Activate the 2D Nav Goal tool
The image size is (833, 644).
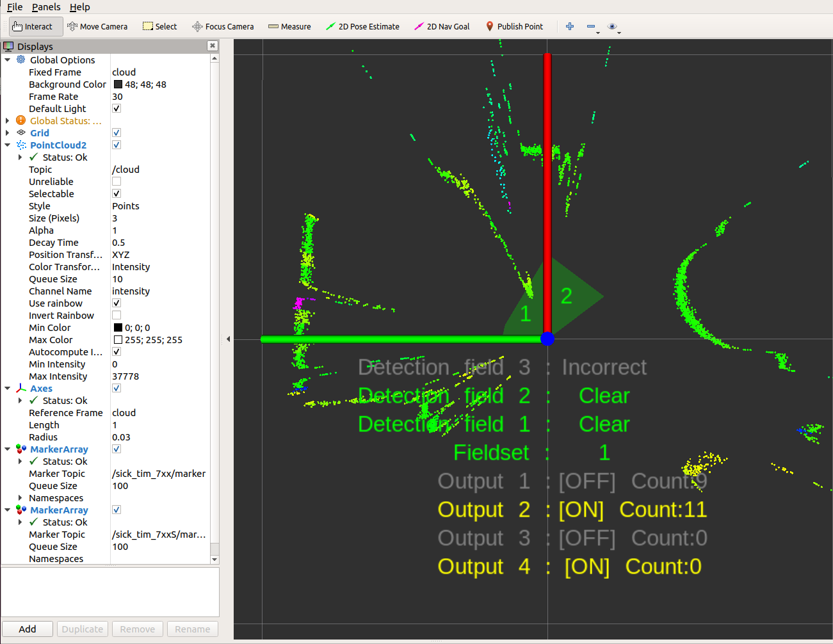point(442,26)
